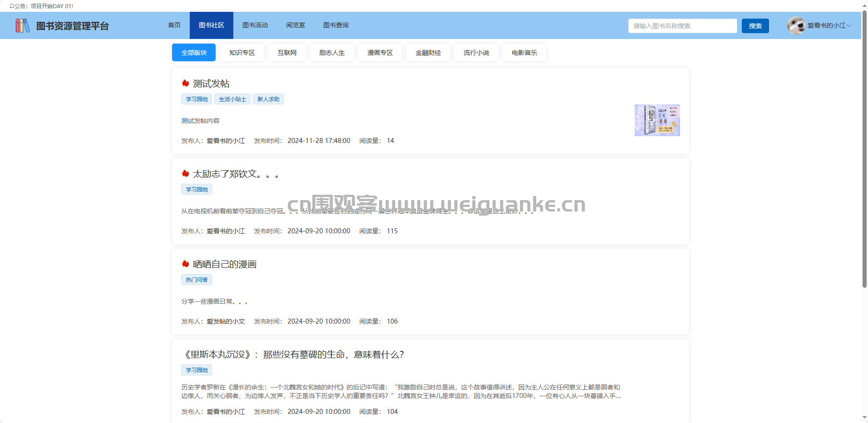Click the 分享一些漫画日常 post excerpt
The height and width of the screenshot is (423, 868).
[214, 301]
